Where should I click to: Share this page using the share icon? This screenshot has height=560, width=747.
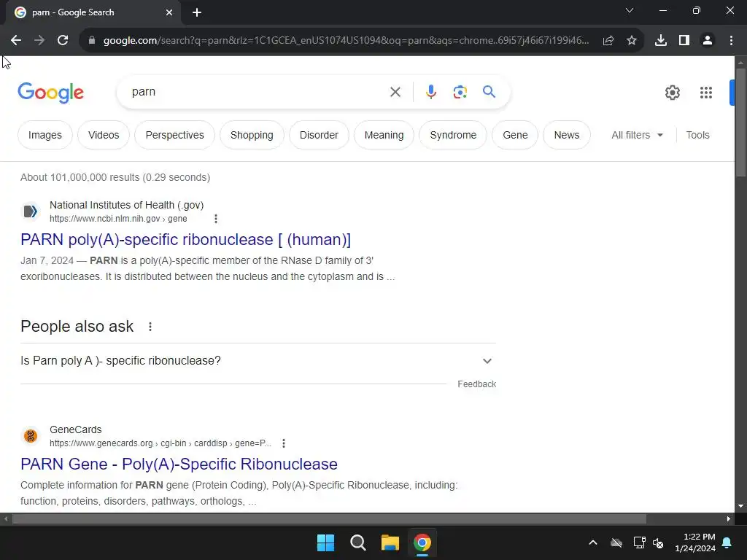coord(608,41)
